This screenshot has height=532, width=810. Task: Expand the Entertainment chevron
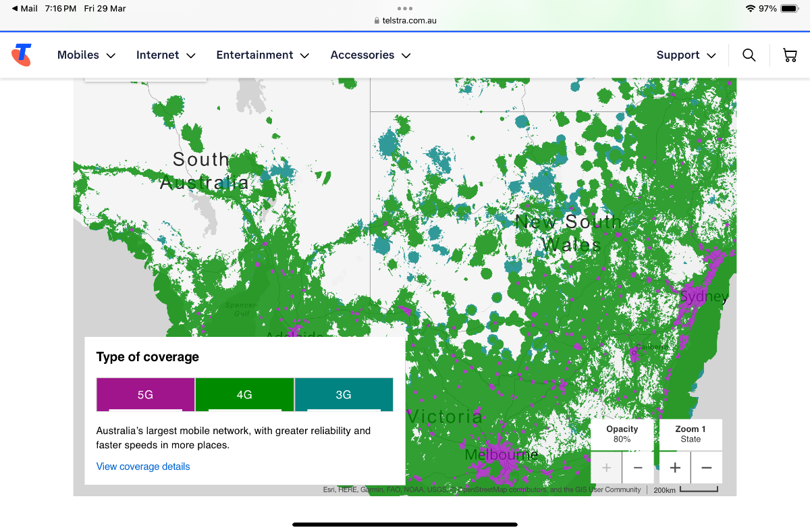(x=304, y=55)
